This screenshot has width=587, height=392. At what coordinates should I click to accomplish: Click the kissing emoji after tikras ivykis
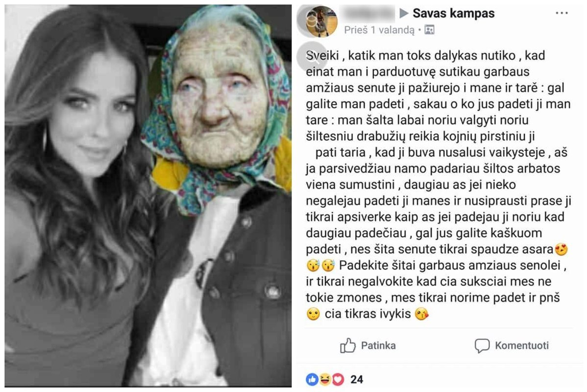coord(422,314)
